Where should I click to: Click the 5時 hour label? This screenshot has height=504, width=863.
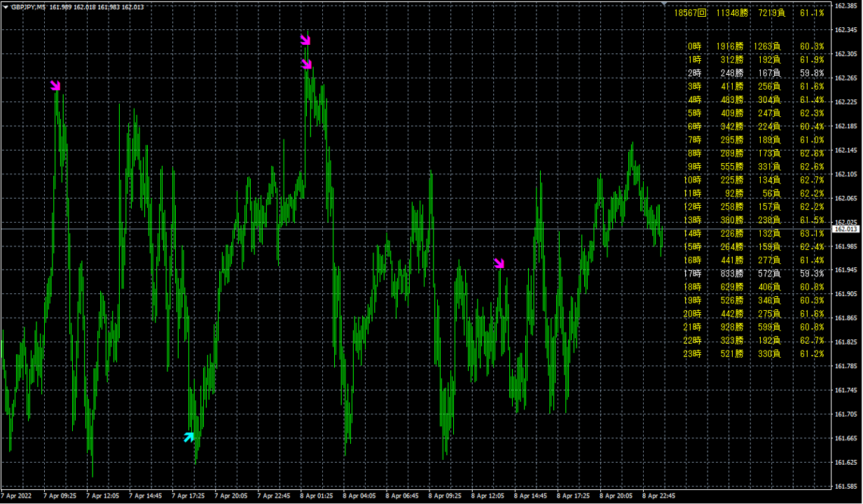[x=693, y=113]
